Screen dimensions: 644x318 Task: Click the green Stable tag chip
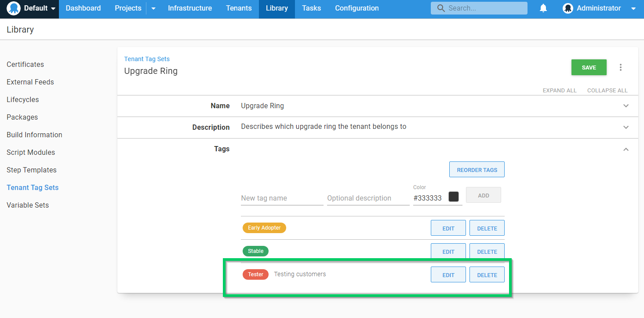[255, 251]
